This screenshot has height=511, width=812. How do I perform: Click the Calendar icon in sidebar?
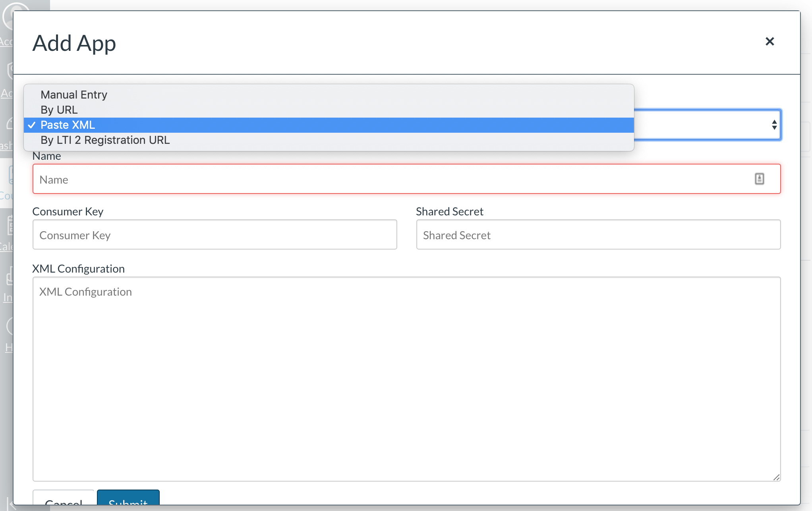click(10, 226)
